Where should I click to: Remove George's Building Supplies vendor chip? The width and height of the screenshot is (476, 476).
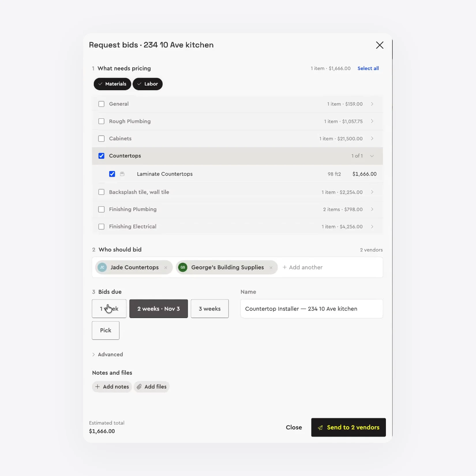[271, 268]
